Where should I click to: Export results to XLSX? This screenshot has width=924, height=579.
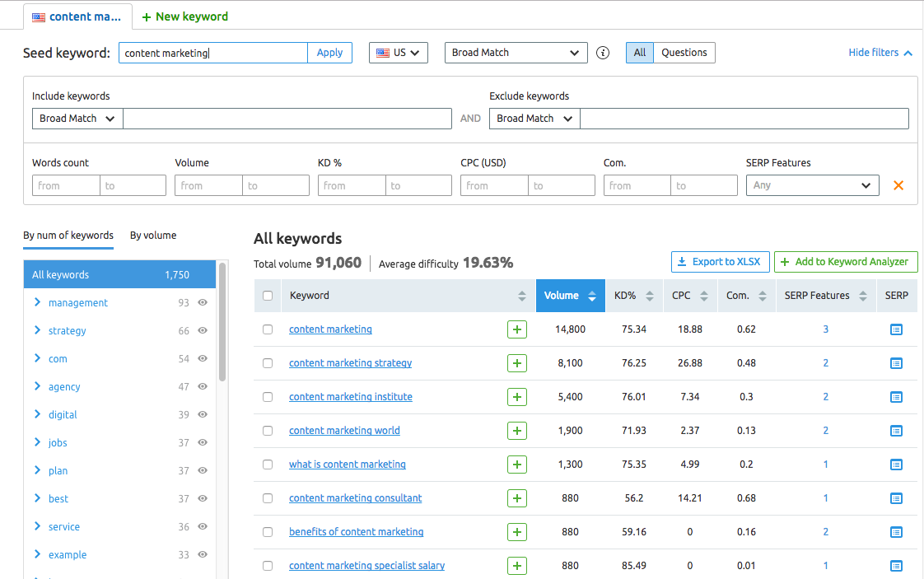[720, 262]
